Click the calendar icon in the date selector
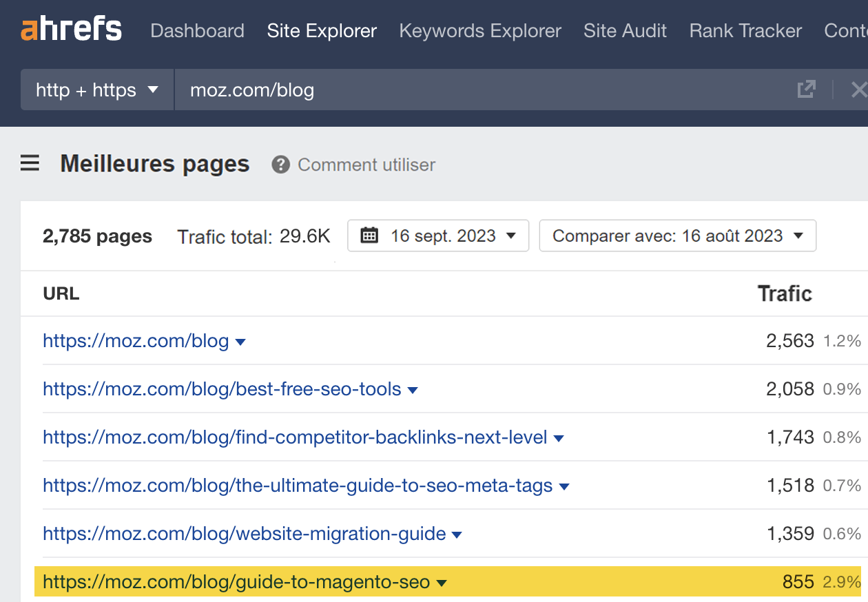 [369, 235]
